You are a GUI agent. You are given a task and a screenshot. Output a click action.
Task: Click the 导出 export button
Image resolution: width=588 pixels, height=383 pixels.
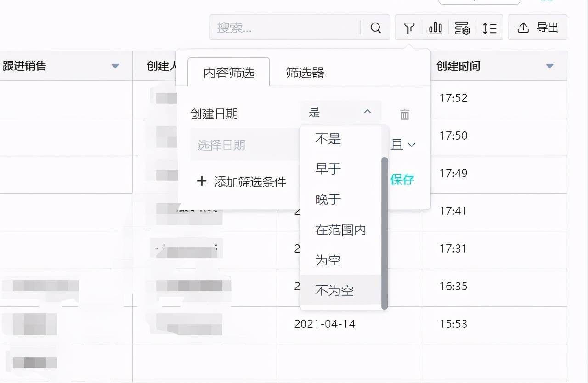click(537, 28)
